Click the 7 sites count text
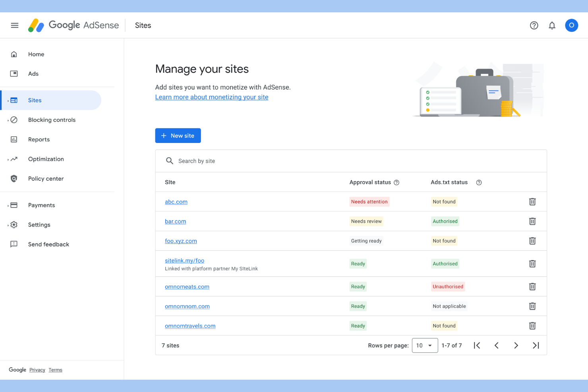588x392 pixels. click(170, 346)
